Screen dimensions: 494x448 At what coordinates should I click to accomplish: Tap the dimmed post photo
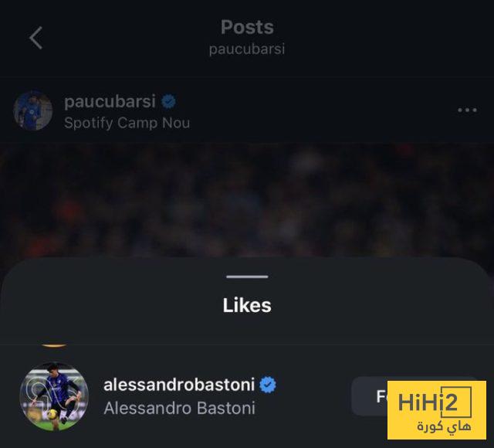click(x=247, y=200)
